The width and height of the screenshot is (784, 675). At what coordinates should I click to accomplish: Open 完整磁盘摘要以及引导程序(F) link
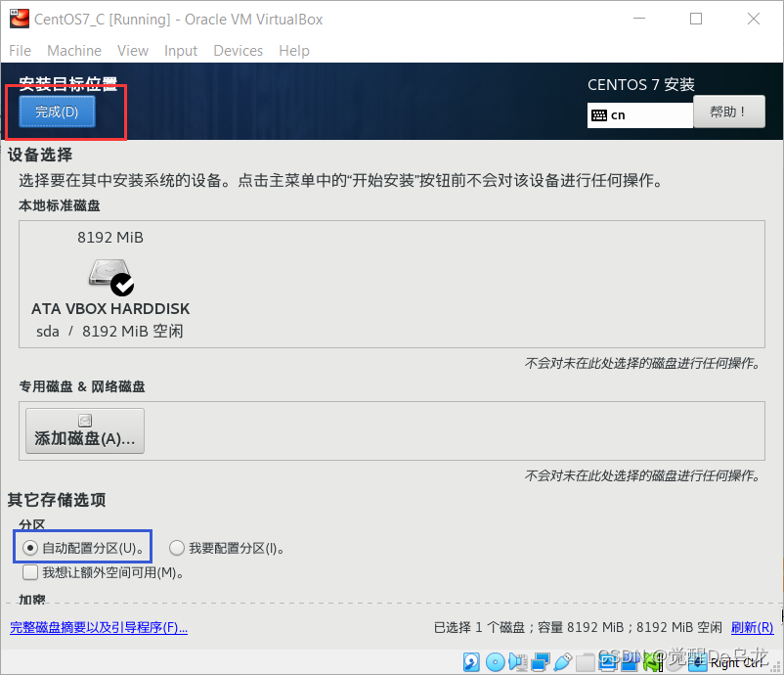click(98, 626)
